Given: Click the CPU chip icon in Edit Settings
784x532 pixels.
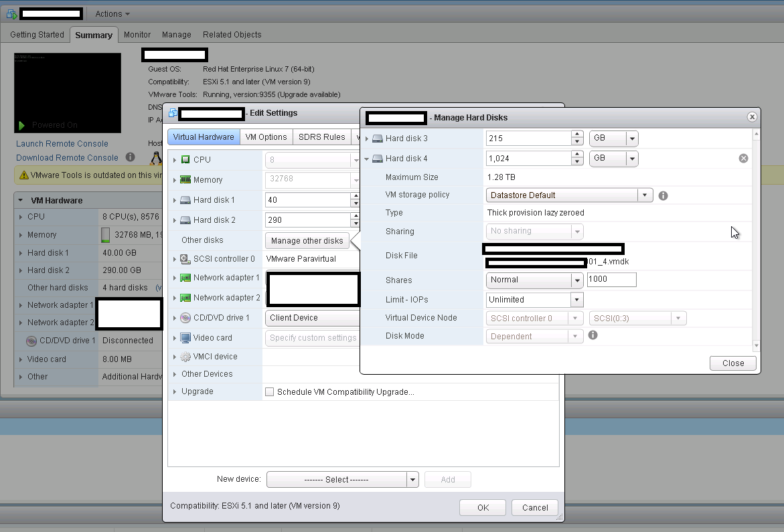Looking at the screenshot, I should click(185, 159).
